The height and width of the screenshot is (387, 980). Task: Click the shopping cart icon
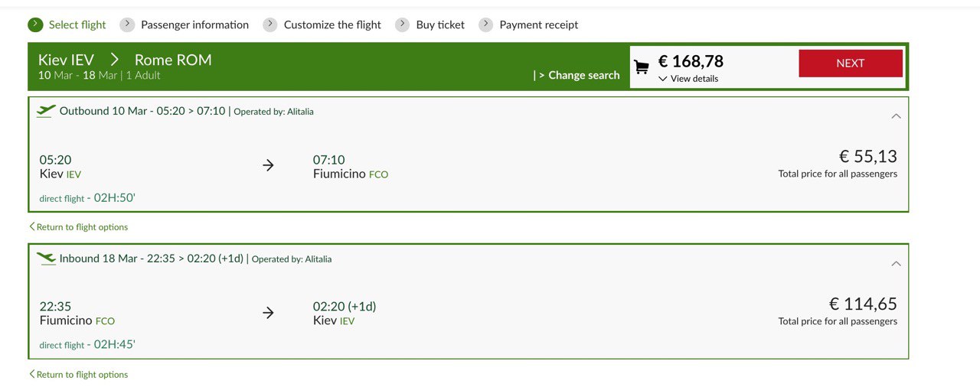642,67
